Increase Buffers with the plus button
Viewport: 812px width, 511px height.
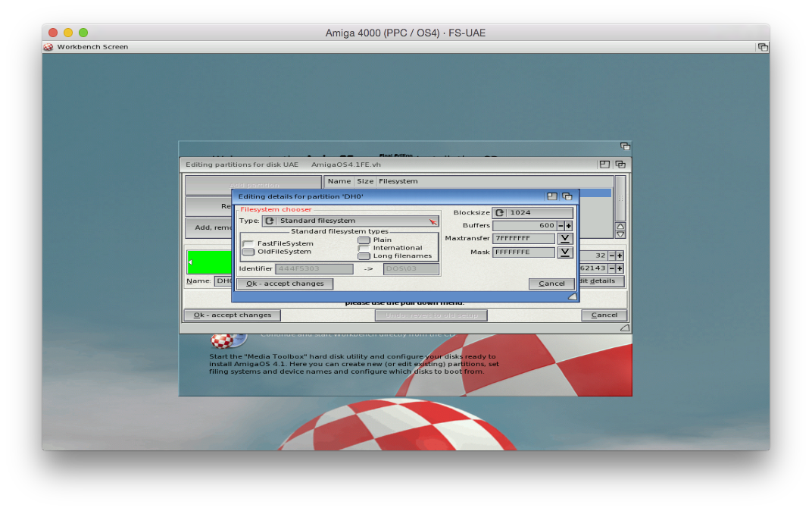pos(569,226)
